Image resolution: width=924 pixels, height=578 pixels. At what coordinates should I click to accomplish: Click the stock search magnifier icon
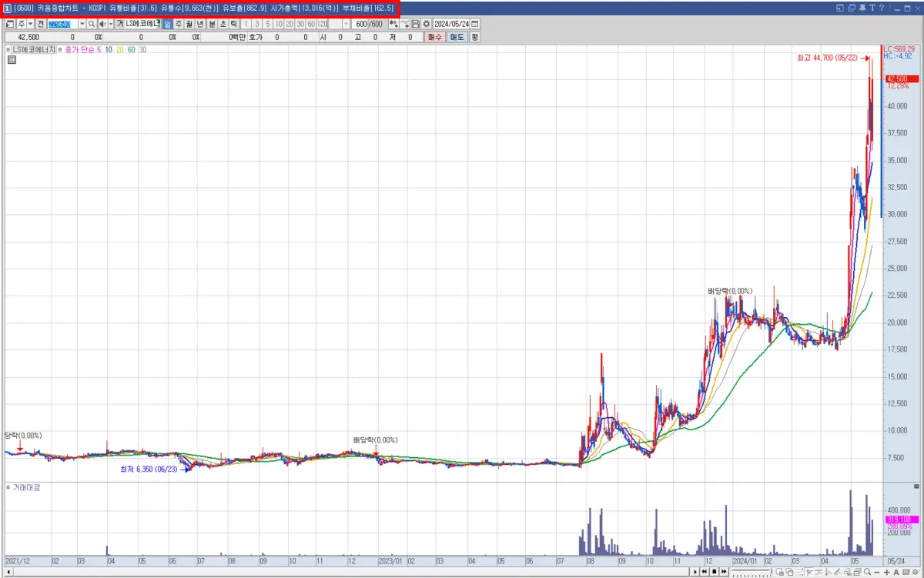(92, 24)
